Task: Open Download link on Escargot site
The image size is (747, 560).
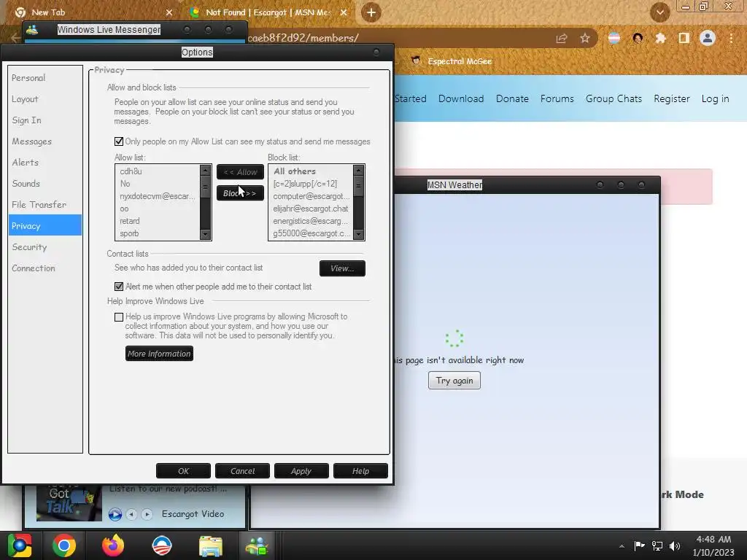Action: 461,98
